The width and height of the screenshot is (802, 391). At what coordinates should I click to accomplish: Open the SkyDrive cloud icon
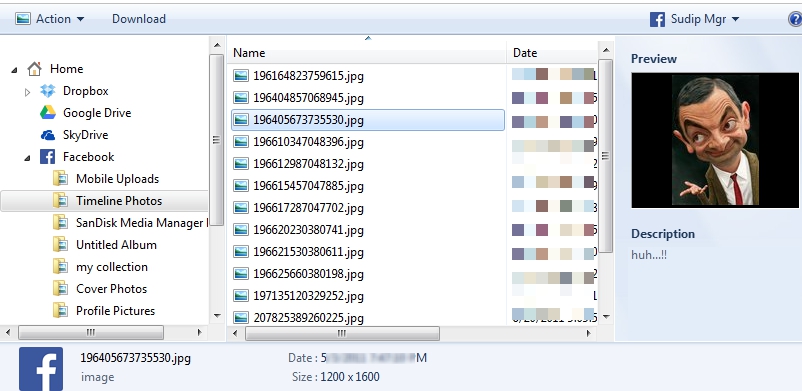(48, 135)
